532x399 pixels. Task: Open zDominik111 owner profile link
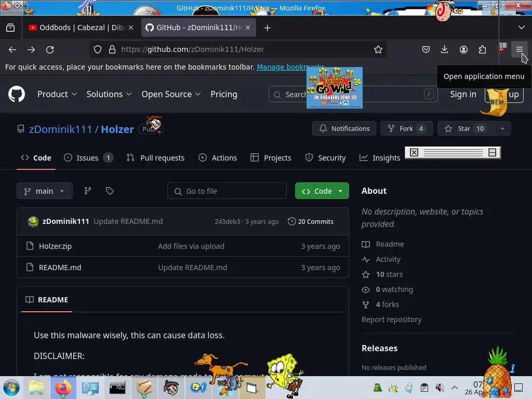[x=60, y=129]
